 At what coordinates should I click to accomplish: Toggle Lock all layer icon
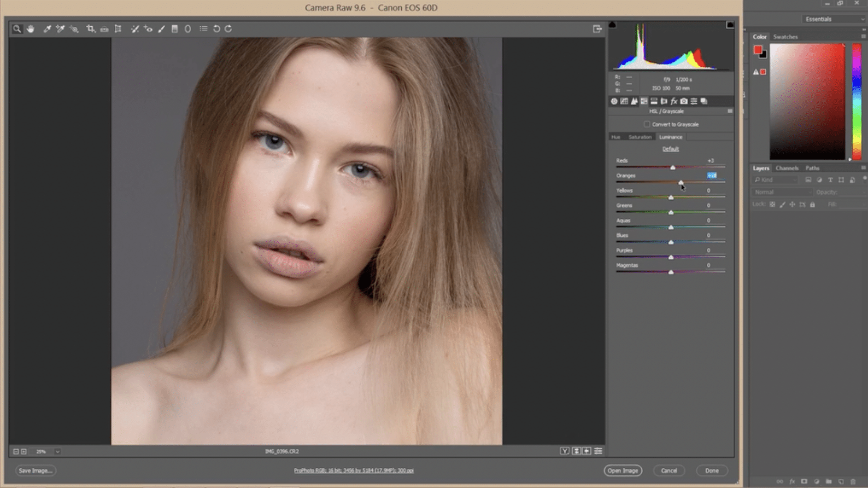point(812,204)
